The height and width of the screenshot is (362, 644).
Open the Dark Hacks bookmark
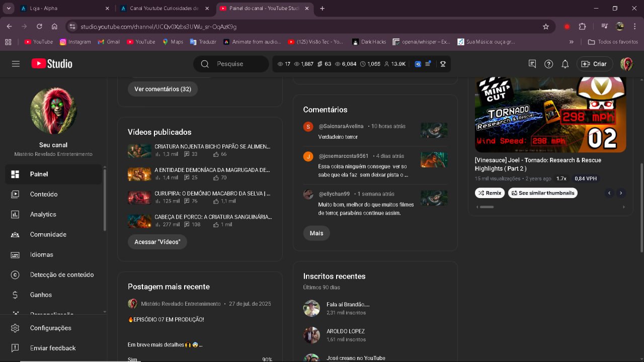pos(369,42)
